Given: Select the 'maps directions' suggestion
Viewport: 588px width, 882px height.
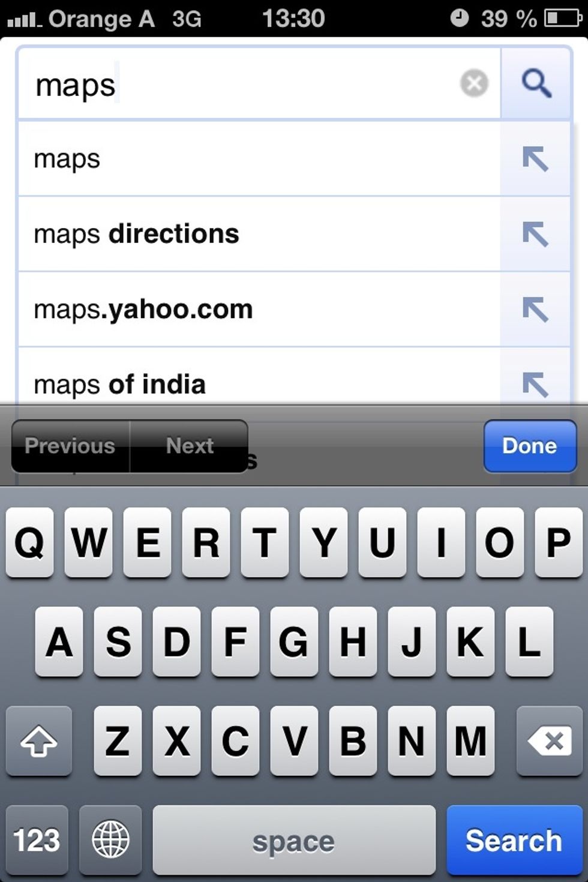Looking at the screenshot, I should pos(259,234).
